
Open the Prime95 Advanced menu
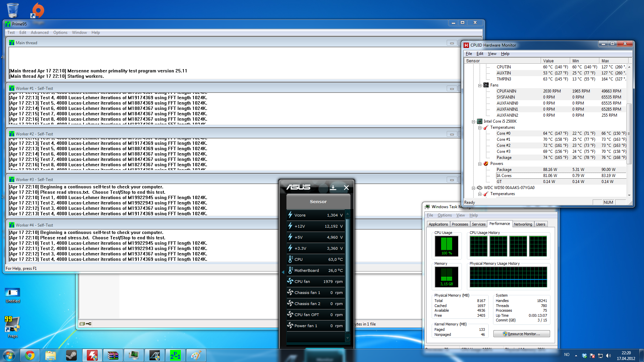point(40,33)
